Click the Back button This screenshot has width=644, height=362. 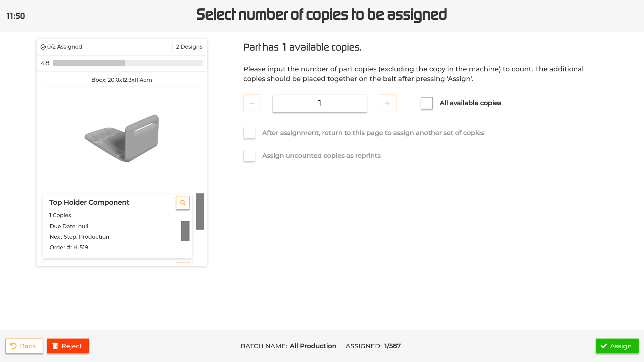pyautogui.click(x=24, y=346)
